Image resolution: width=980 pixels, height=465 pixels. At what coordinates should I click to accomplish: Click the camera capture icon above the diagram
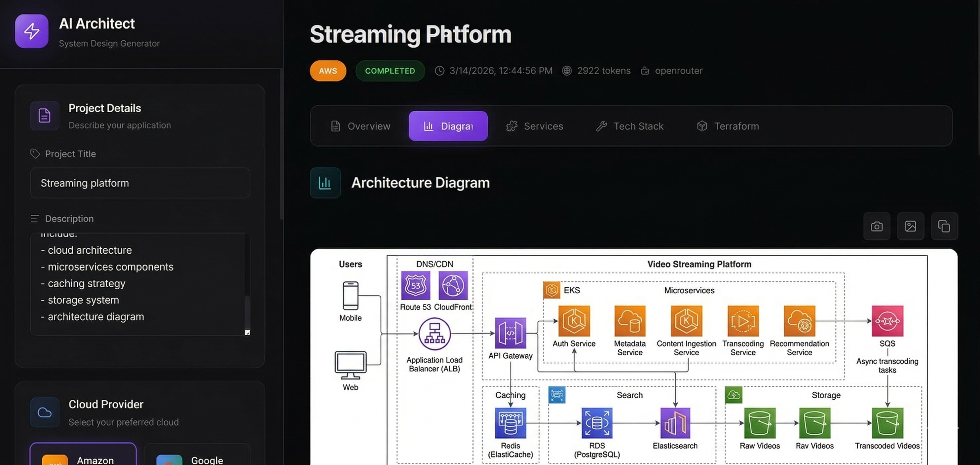[x=877, y=226]
